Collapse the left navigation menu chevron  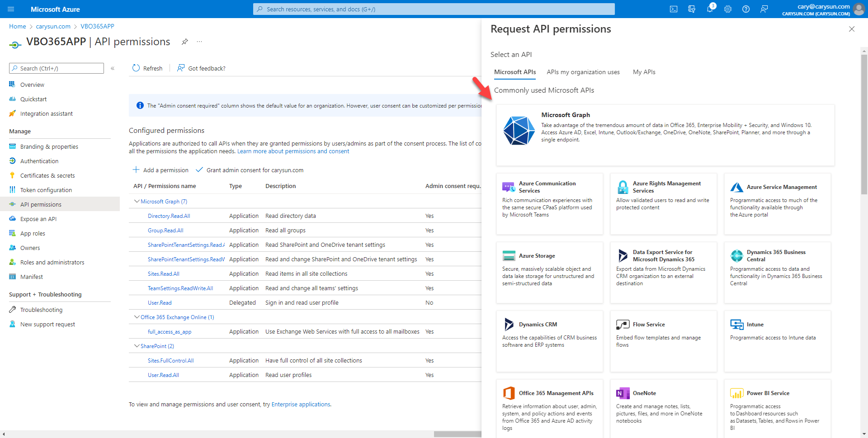coord(113,68)
